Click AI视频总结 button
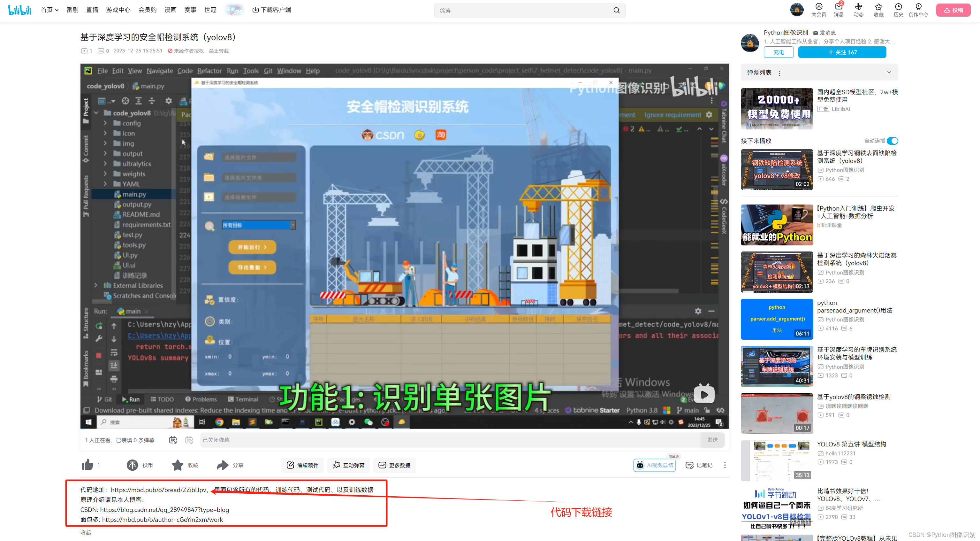 pos(654,465)
